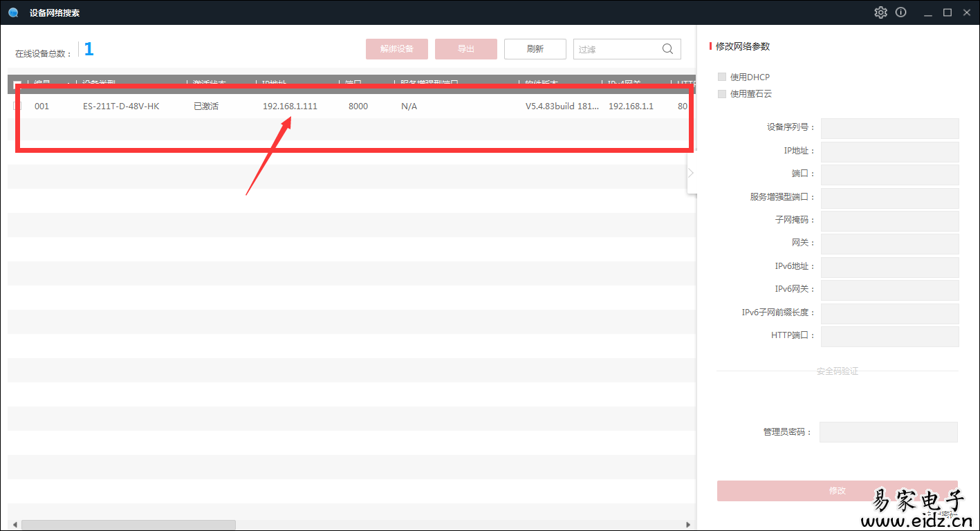This screenshot has height=531, width=980.
Task: Click the N/A enhanced port cell
Action: pos(409,106)
